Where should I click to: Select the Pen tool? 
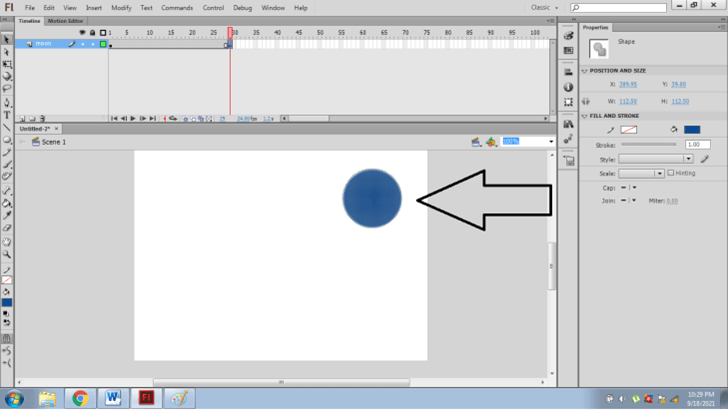[x=6, y=102]
